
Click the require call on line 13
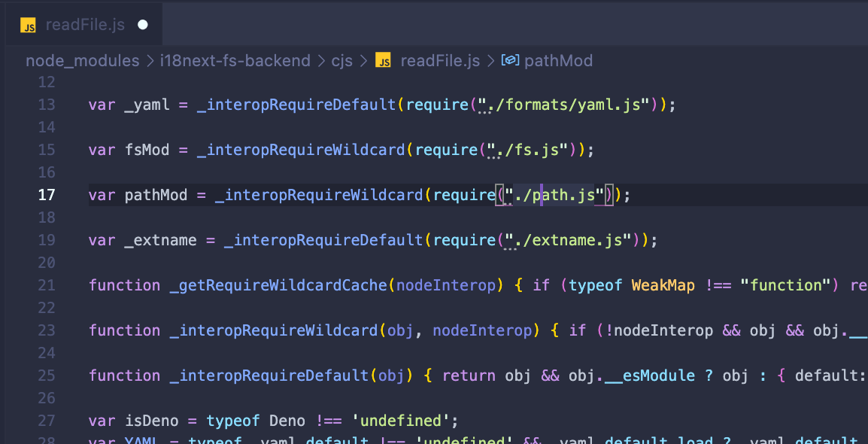click(x=437, y=105)
